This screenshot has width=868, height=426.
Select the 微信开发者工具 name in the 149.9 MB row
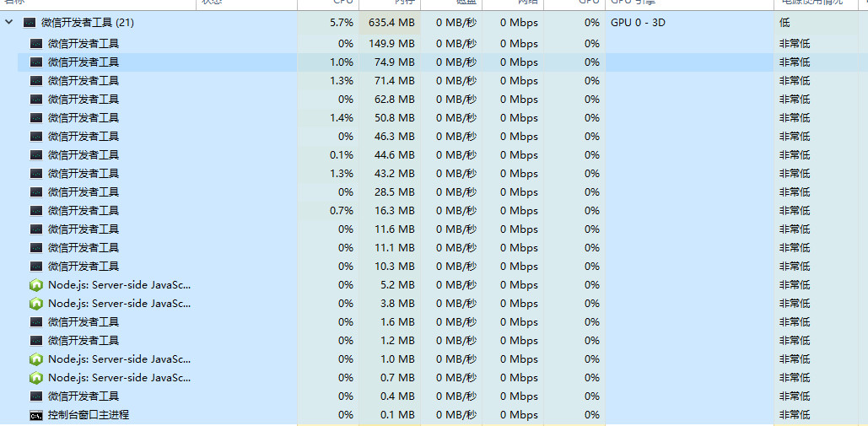click(x=83, y=43)
